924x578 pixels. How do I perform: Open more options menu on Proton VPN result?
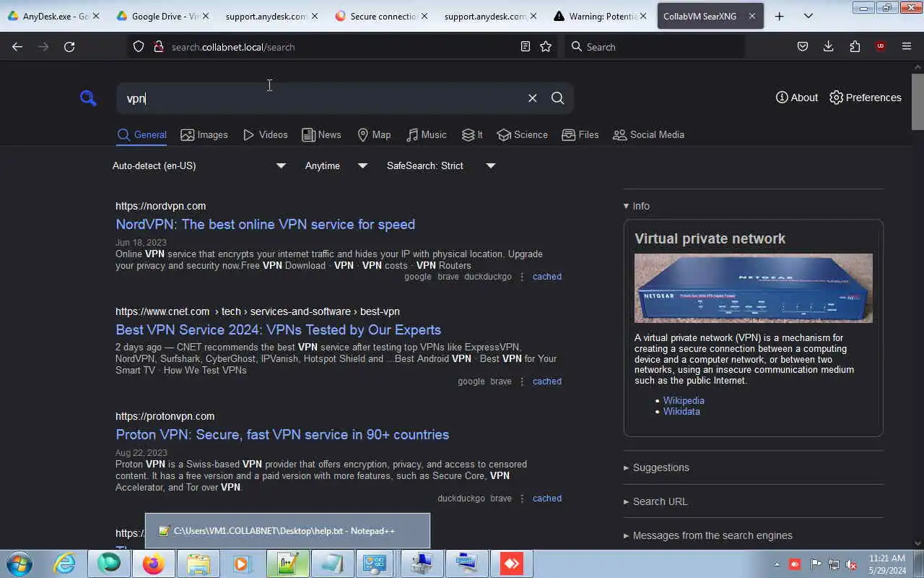click(x=522, y=499)
